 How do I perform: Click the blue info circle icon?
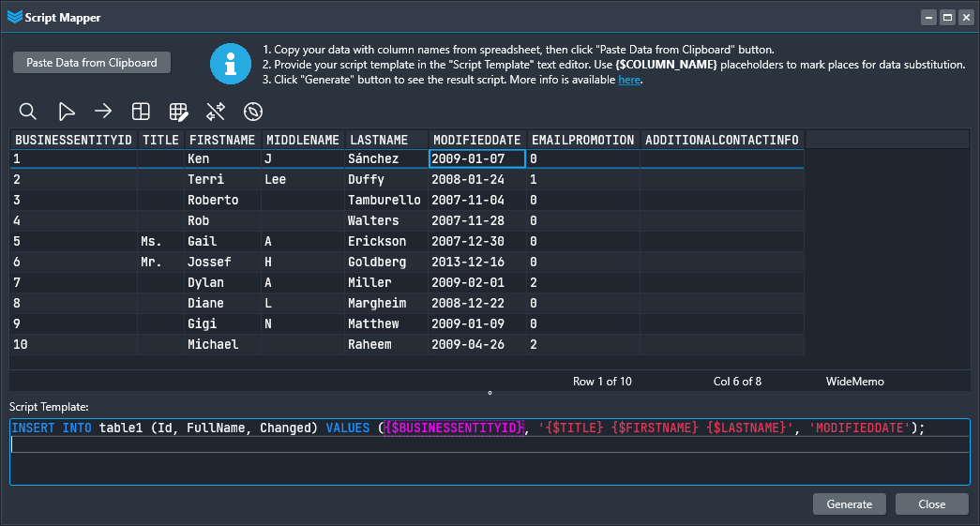[231, 64]
